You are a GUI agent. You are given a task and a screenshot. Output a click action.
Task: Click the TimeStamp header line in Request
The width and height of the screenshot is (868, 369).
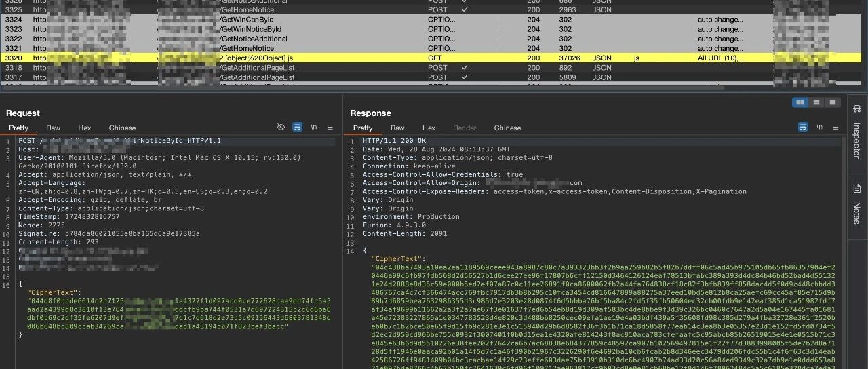tap(68, 217)
